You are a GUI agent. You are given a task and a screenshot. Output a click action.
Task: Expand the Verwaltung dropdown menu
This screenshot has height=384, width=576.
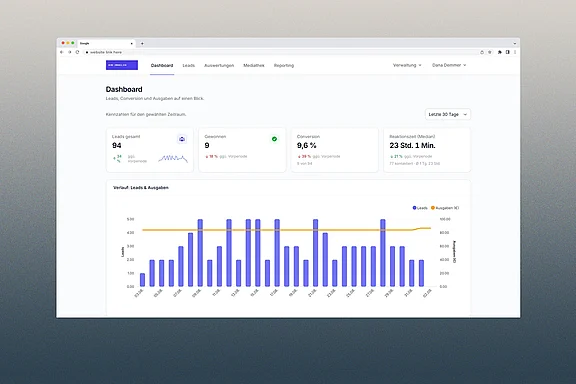tap(407, 65)
